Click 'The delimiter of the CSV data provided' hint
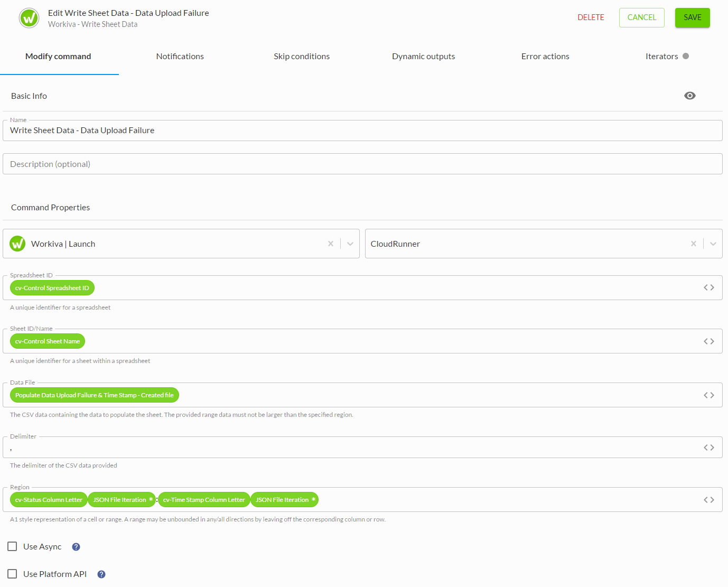Screen dimensions: 728x587 (63, 465)
